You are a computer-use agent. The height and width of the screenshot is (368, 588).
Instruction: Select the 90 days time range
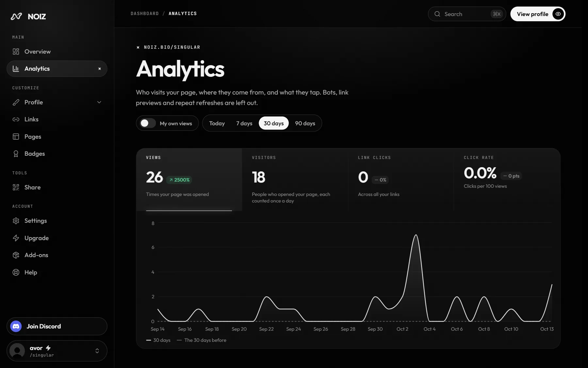(305, 123)
